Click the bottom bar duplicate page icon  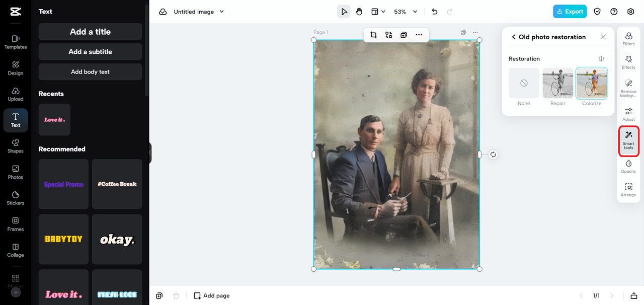pyautogui.click(x=159, y=295)
